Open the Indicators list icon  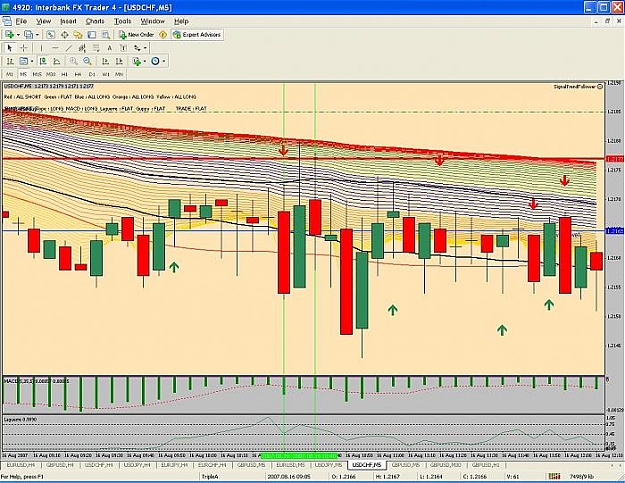[x=137, y=61]
